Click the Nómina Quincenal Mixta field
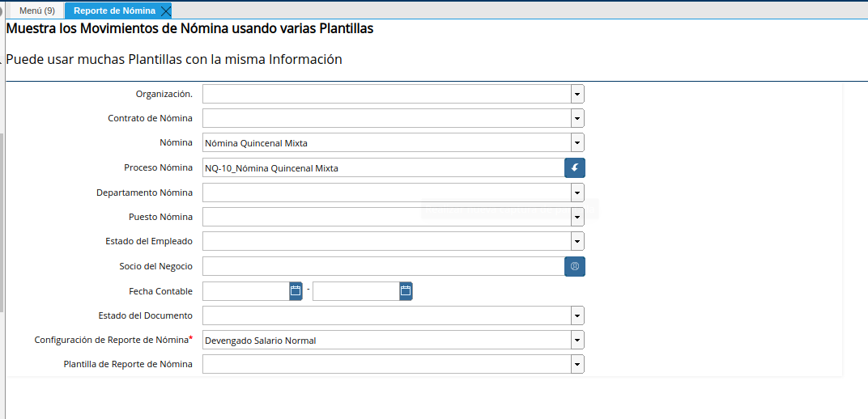The width and height of the screenshot is (868, 419). click(386, 142)
